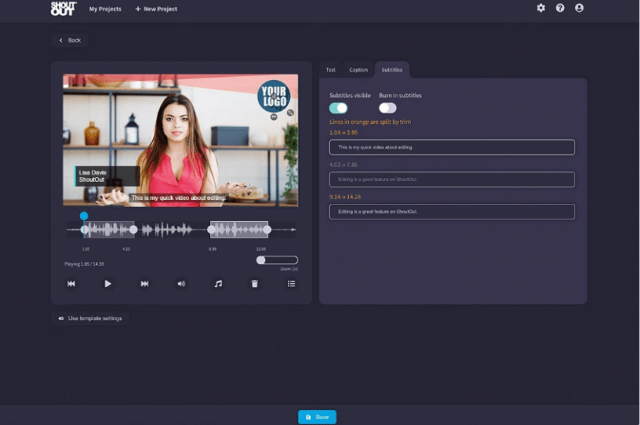This screenshot has width=640, height=425.
Task: Click the blue Done button
Action: point(317,416)
